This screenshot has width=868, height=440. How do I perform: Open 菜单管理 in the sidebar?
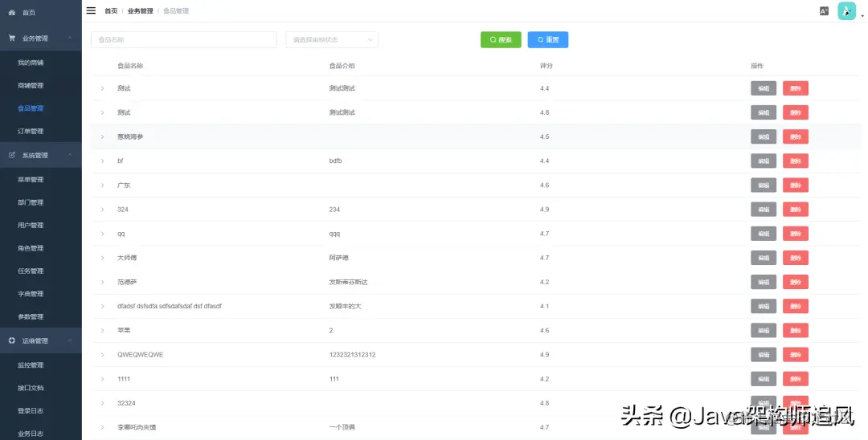tap(31, 180)
